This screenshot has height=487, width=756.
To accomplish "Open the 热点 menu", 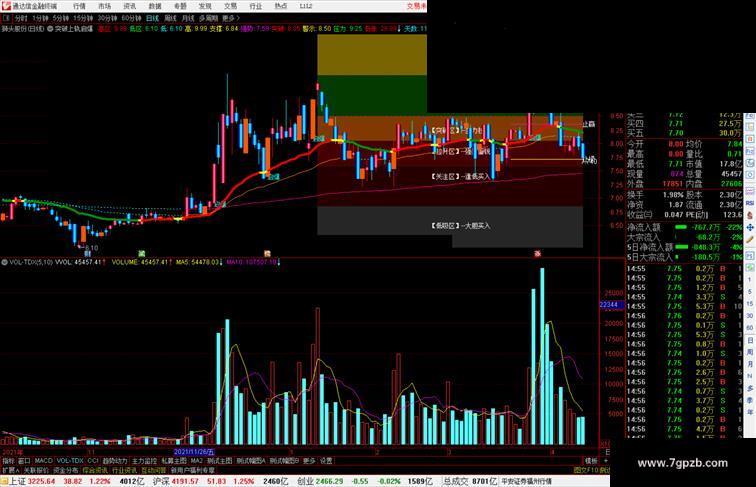I will click(x=281, y=6).
